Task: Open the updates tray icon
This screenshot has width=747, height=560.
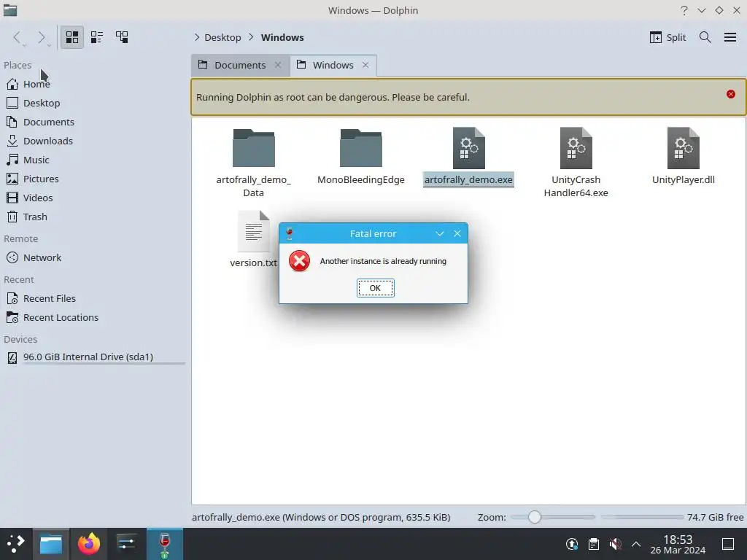Action: coord(572,544)
